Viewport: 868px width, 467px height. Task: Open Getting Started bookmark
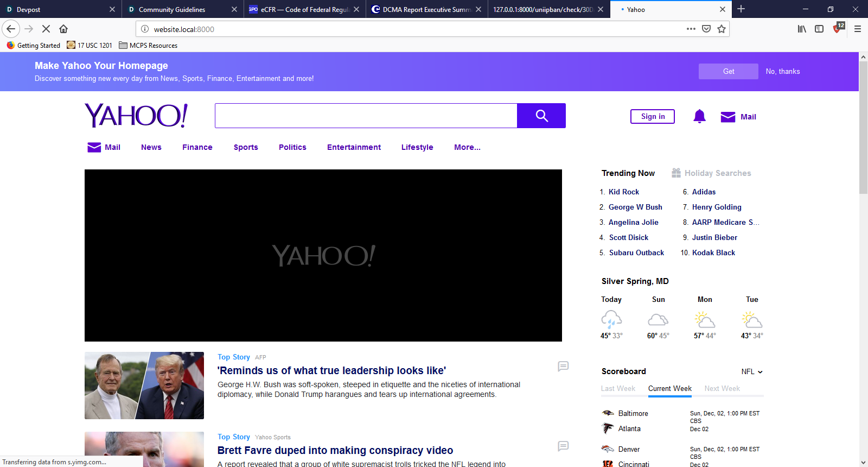point(34,45)
